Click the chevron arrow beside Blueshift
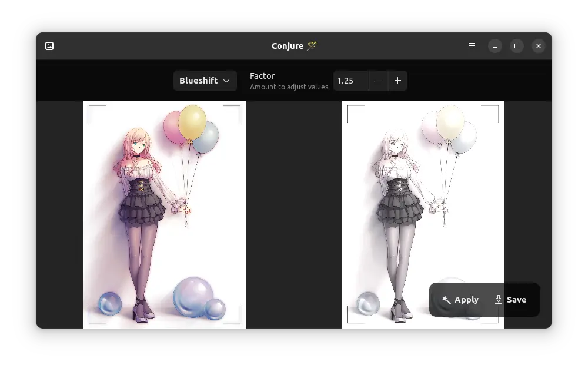The width and height of the screenshot is (588, 368). click(226, 81)
